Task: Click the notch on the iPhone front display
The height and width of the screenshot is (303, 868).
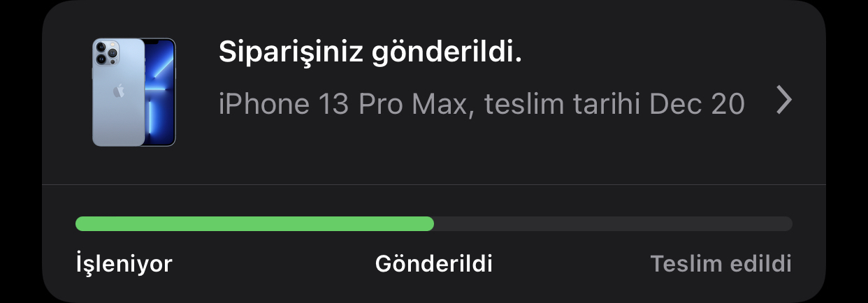Action: click(160, 43)
